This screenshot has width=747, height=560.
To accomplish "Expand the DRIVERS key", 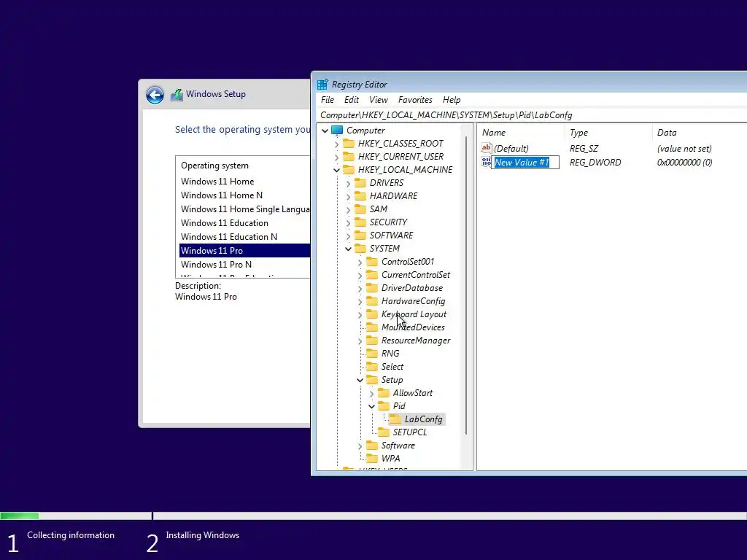I will [x=348, y=183].
